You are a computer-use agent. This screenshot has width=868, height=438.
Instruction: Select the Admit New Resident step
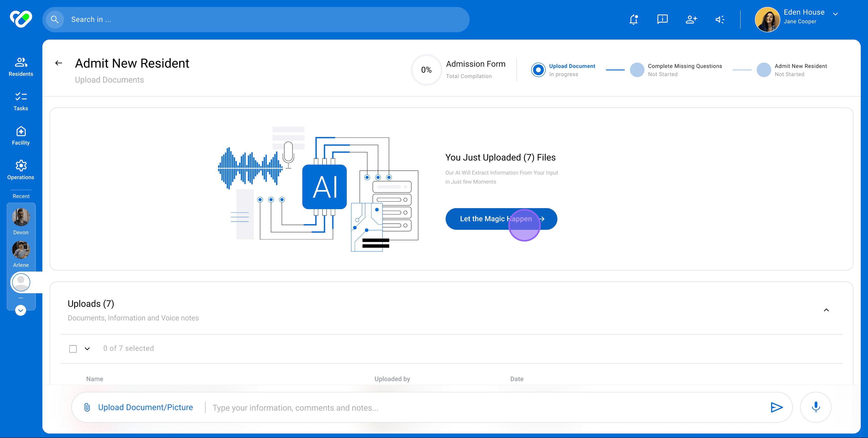tap(792, 70)
